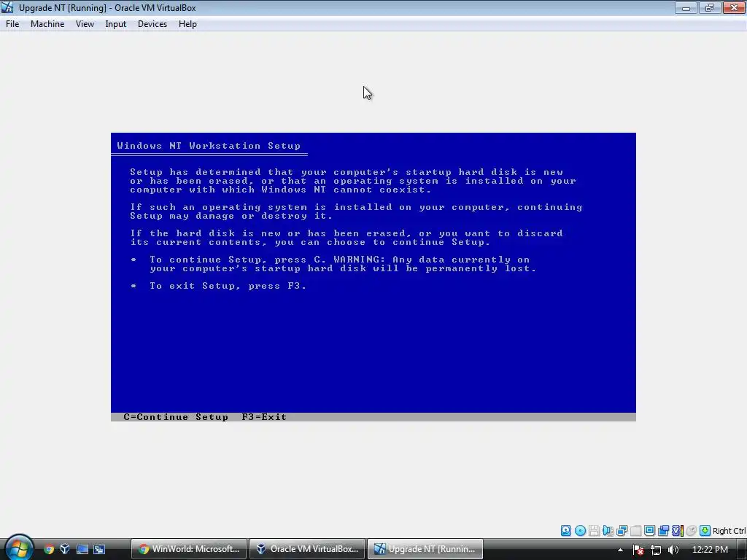Launch VirtualBox from the quick launch cube icon
The width and height of the screenshot is (747, 560).
click(x=65, y=549)
